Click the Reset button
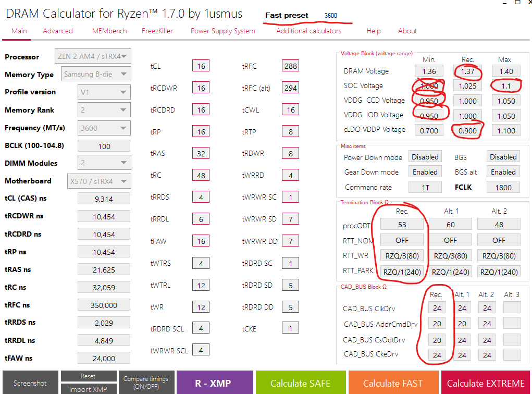Viewport: 532px width, 394px height. pyautogui.click(x=88, y=376)
